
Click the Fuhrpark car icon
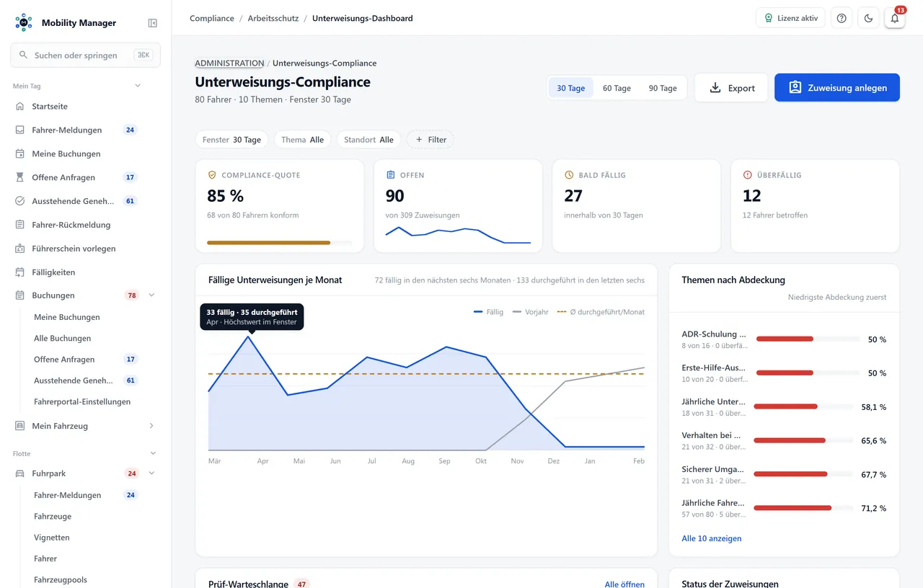20,473
